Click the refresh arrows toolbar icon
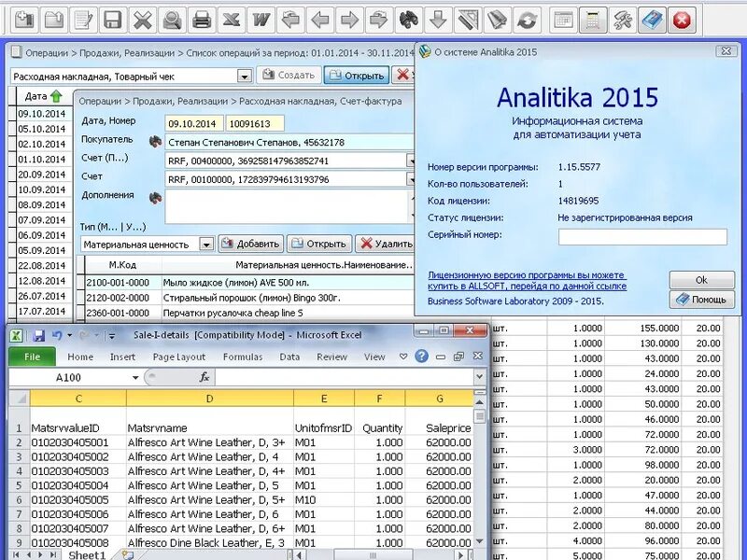The height and width of the screenshot is (560, 747). 527,20
